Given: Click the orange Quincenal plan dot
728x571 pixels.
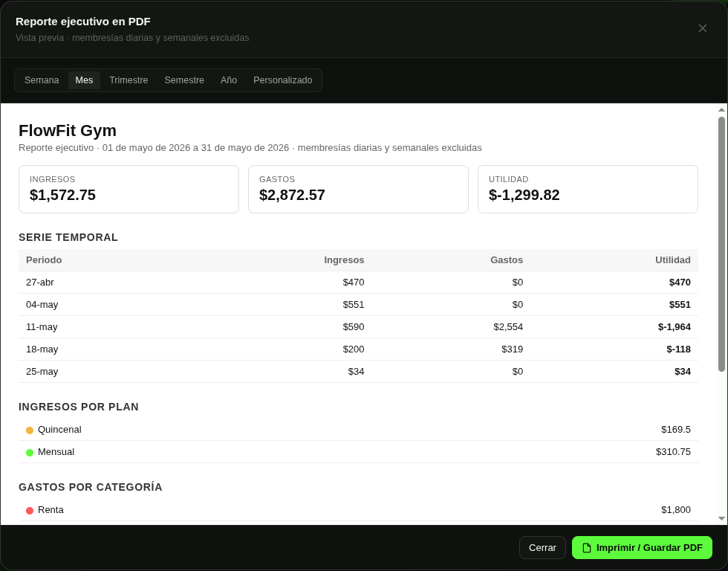Looking at the screenshot, I should coord(30,430).
